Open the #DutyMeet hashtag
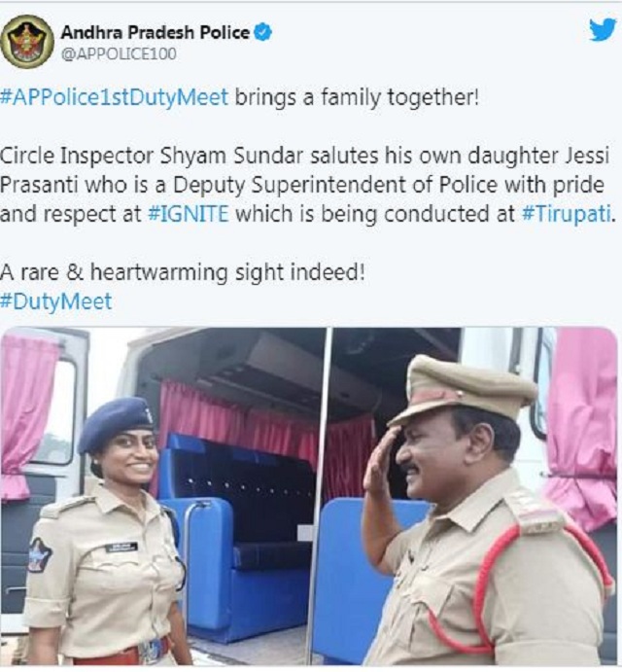The width and height of the screenshot is (622, 672). tap(56, 301)
